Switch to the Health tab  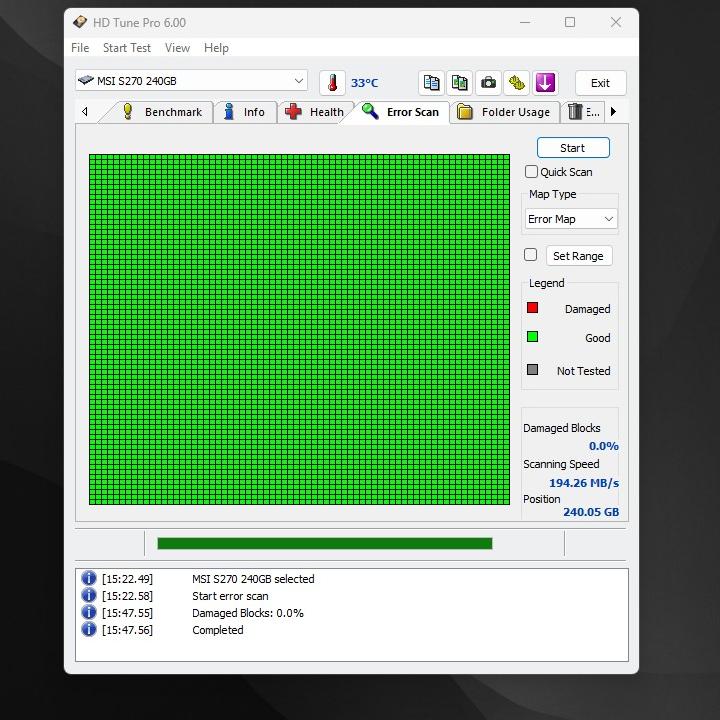point(314,112)
